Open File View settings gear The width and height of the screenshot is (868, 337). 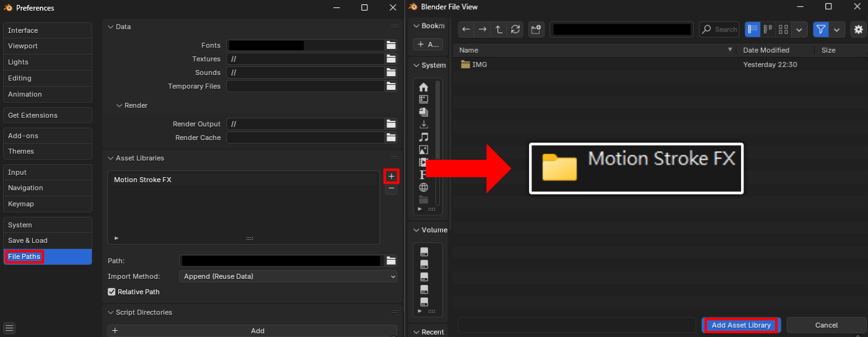coord(858,29)
